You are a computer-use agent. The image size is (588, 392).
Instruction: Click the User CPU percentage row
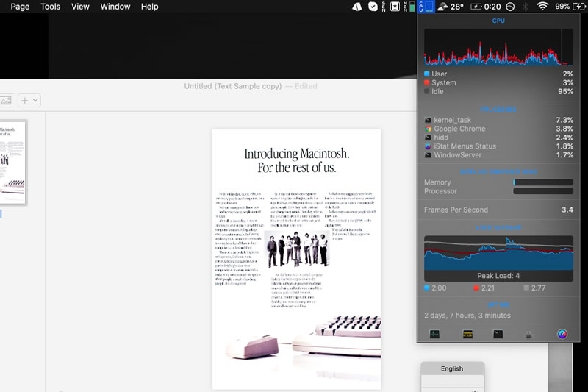coord(499,74)
